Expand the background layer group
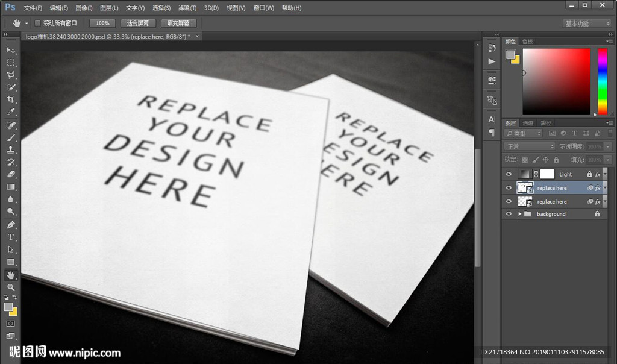617x364 pixels. 519,214
